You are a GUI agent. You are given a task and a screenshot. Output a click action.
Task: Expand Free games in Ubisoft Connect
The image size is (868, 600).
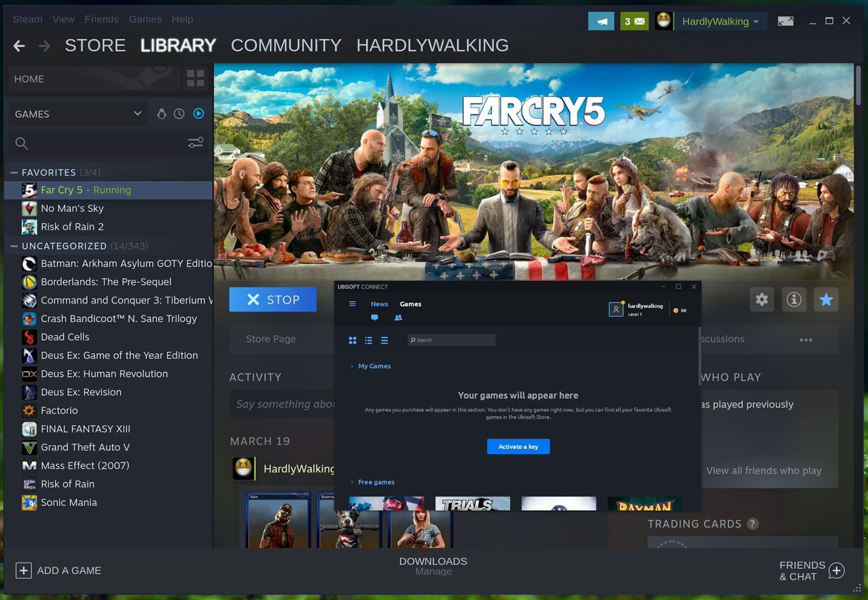[372, 482]
